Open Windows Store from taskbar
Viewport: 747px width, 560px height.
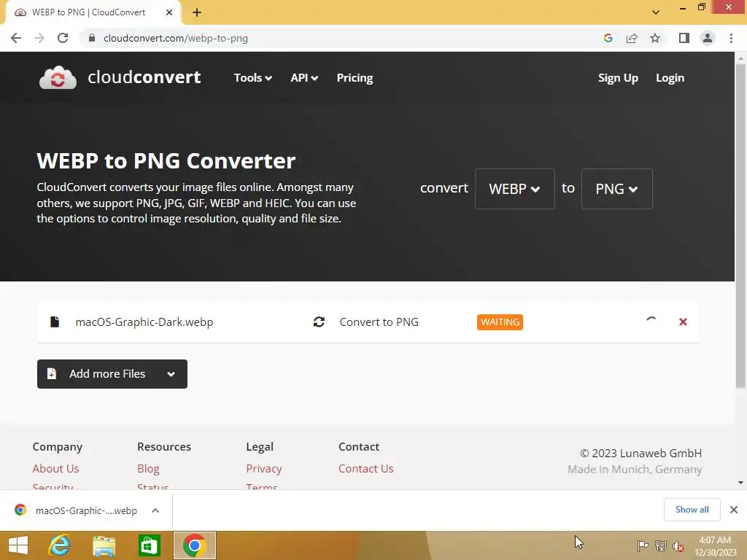(x=149, y=545)
